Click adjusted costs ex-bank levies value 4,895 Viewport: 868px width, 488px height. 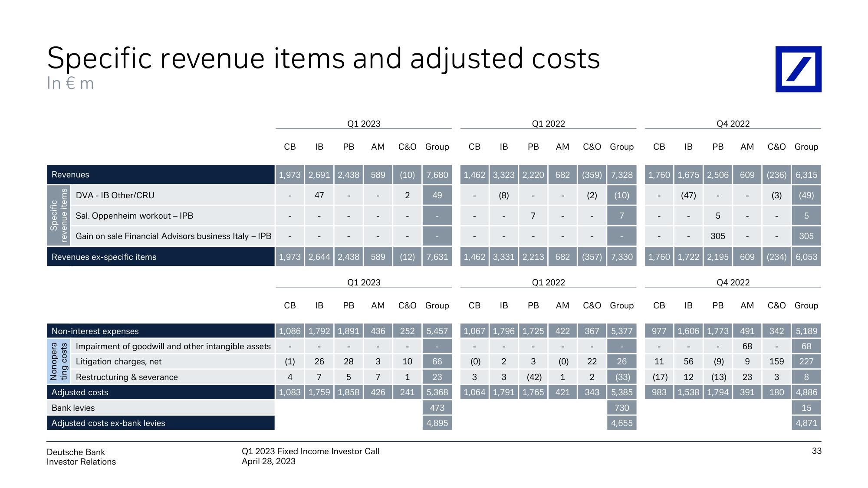[437, 423]
